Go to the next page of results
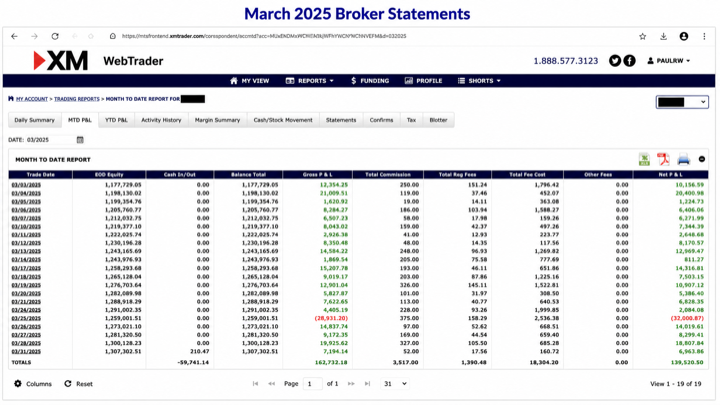 [x=351, y=384]
